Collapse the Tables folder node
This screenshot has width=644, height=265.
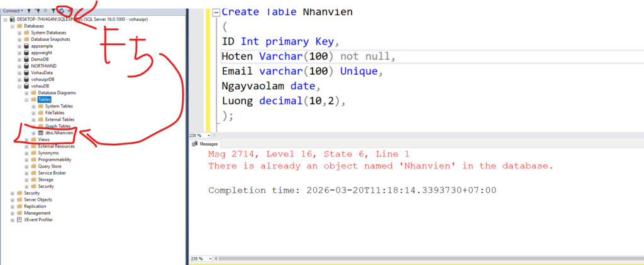(x=26, y=99)
